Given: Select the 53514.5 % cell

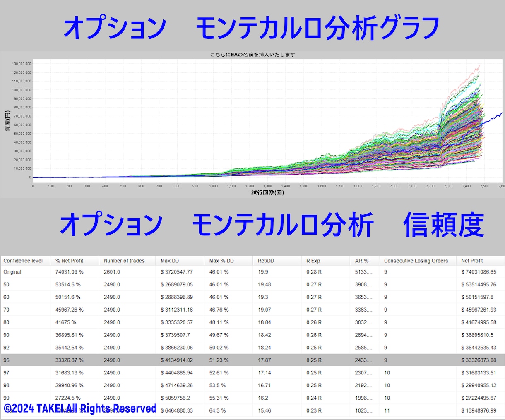Looking at the screenshot, I should 68,284.
